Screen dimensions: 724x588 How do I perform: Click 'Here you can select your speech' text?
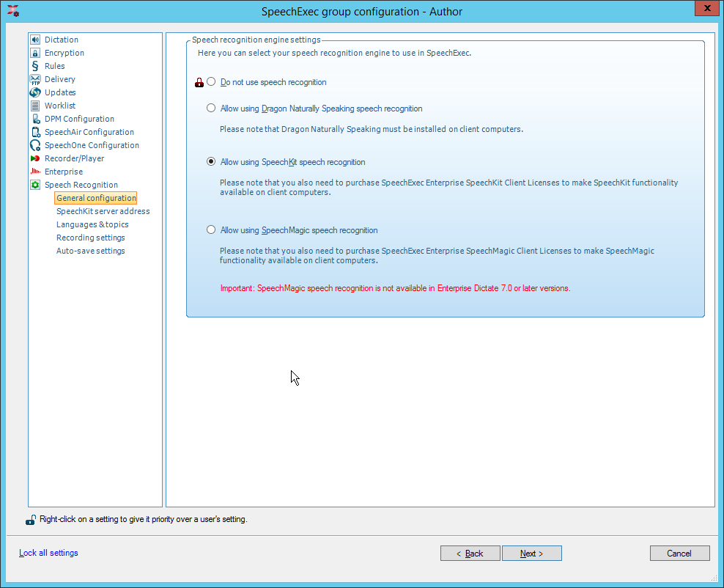pyautogui.click(x=334, y=53)
